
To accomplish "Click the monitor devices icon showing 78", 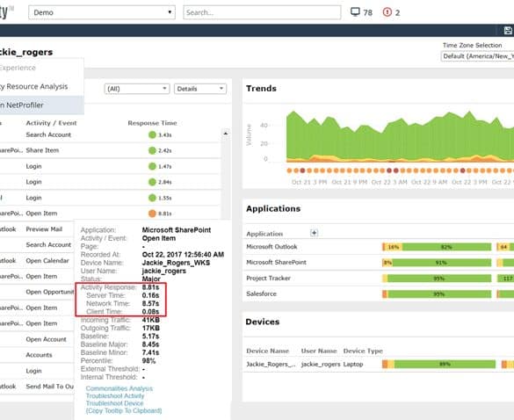I will tap(355, 12).
